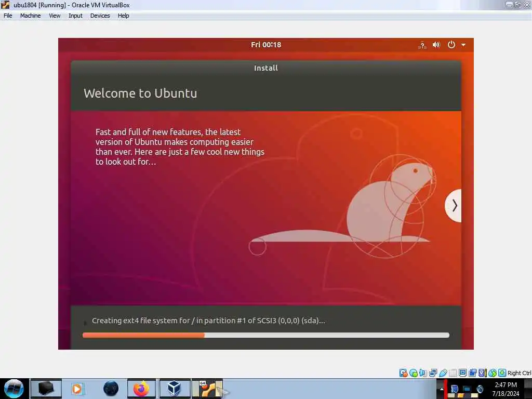
Task: Click the Creating ext4 file system status text
Action: coord(208,321)
